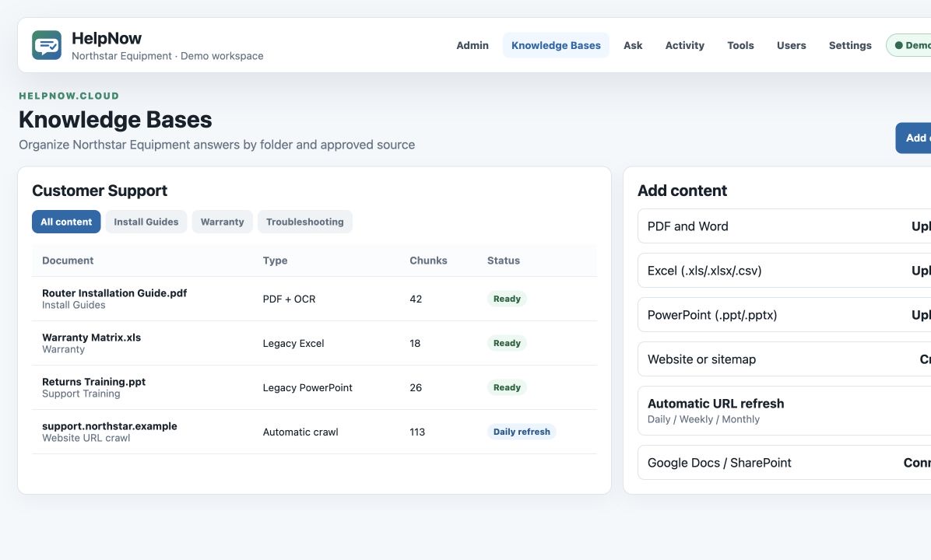
Task: Filter by Warranty folder
Action: tap(222, 222)
